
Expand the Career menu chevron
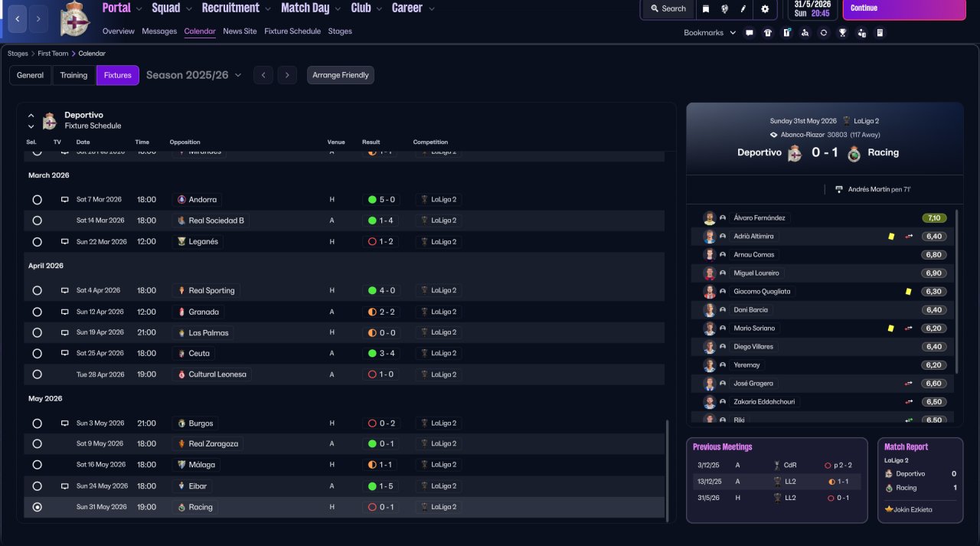click(x=431, y=9)
